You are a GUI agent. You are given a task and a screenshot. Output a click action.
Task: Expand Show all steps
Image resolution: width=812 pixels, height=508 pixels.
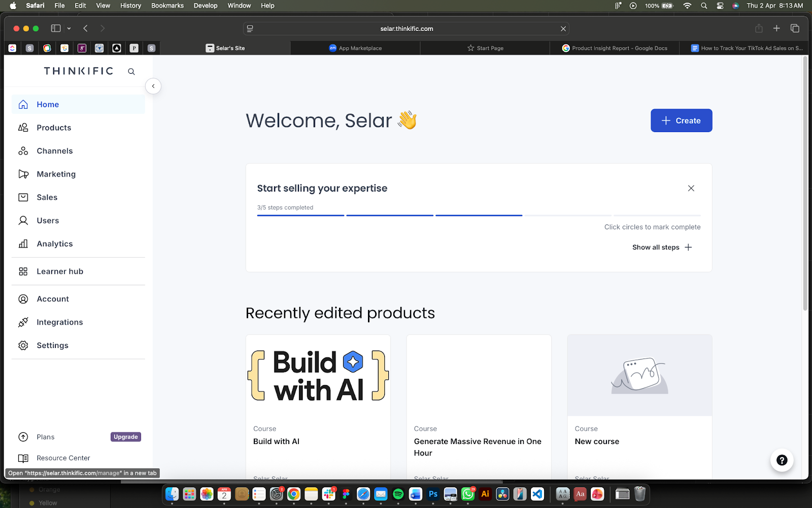point(662,247)
